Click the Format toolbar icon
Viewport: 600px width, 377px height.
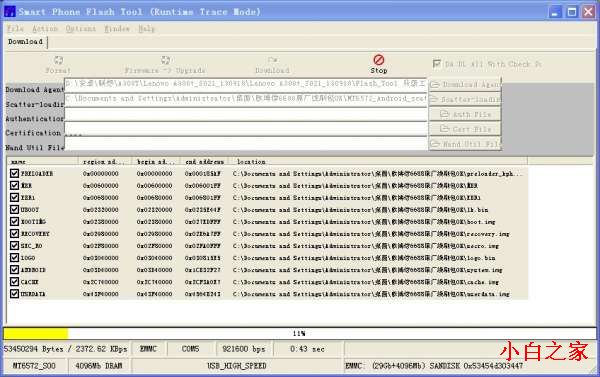[x=58, y=60]
